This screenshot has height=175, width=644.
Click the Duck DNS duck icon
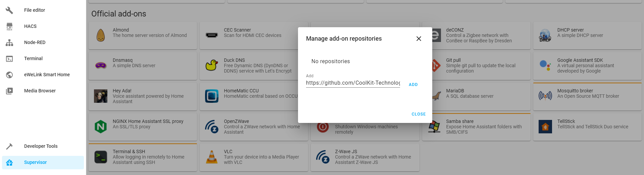click(x=211, y=65)
